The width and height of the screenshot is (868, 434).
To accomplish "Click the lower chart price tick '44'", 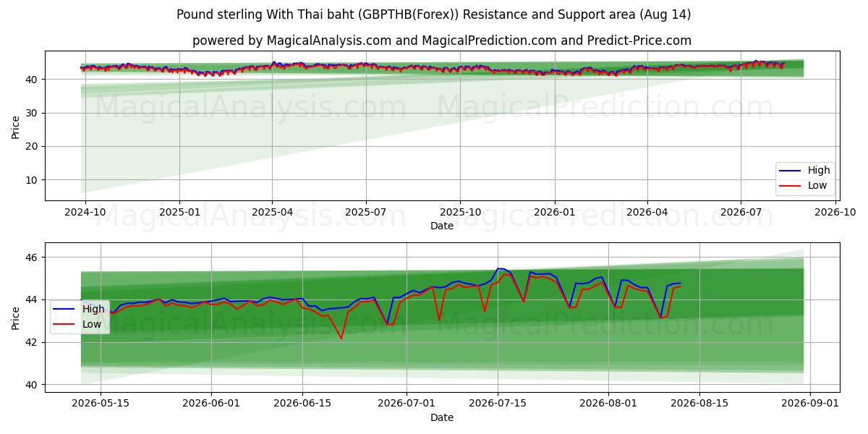I will (33, 299).
